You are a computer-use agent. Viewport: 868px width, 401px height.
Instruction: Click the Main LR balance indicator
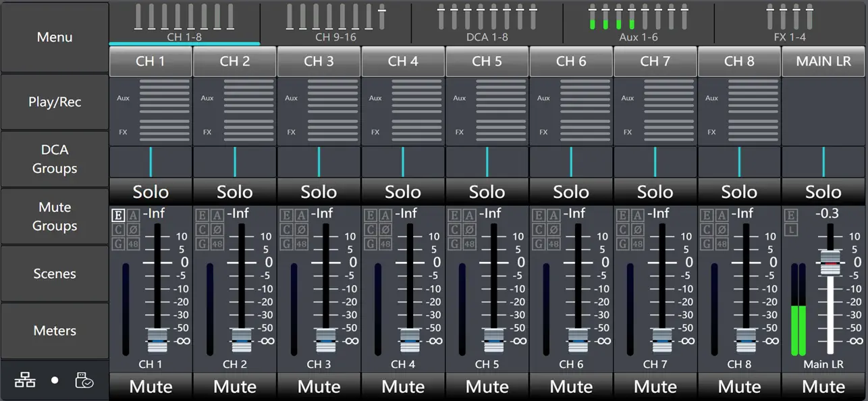point(823,162)
